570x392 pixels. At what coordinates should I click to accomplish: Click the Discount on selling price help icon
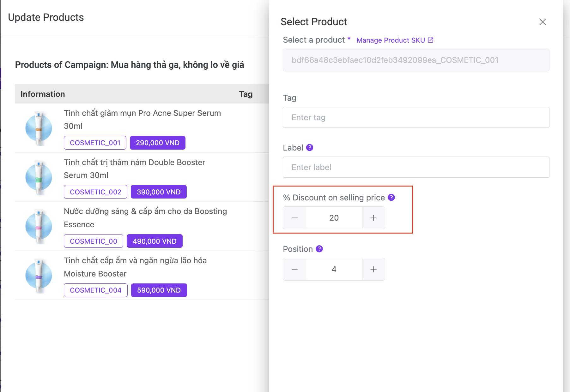click(391, 198)
